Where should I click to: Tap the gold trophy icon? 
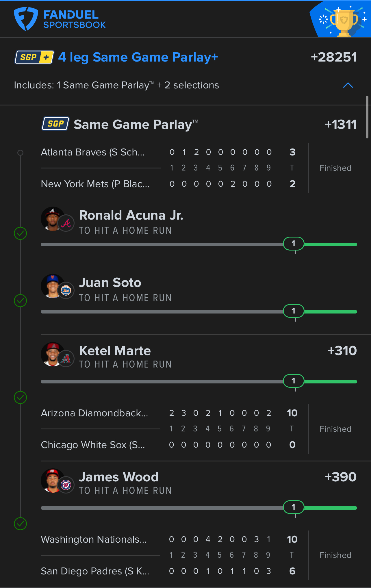coord(344,22)
